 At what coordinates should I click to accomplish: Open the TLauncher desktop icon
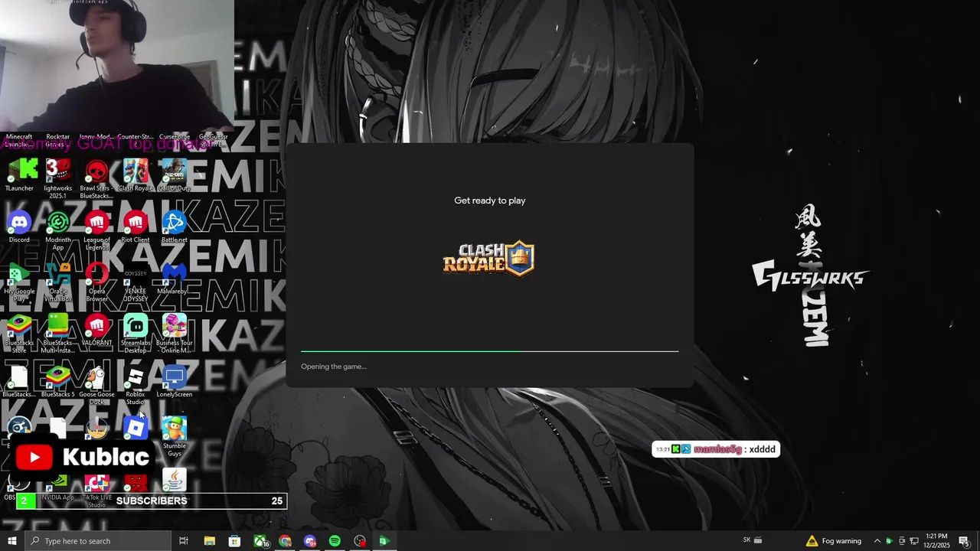point(19,174)
